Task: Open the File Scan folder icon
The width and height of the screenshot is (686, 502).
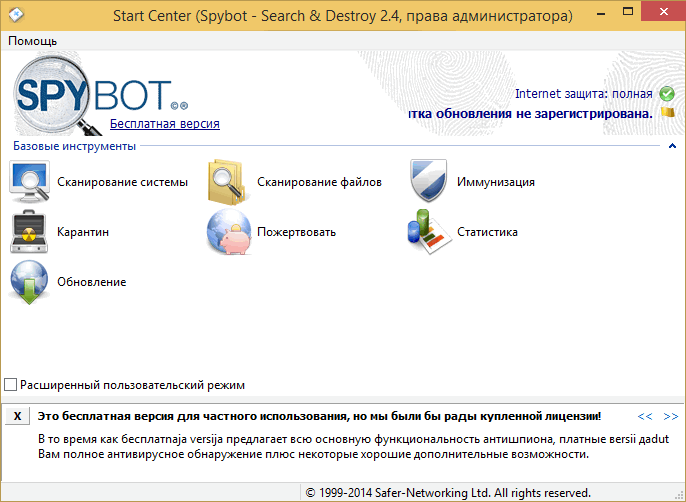Action: pos(229,181)
